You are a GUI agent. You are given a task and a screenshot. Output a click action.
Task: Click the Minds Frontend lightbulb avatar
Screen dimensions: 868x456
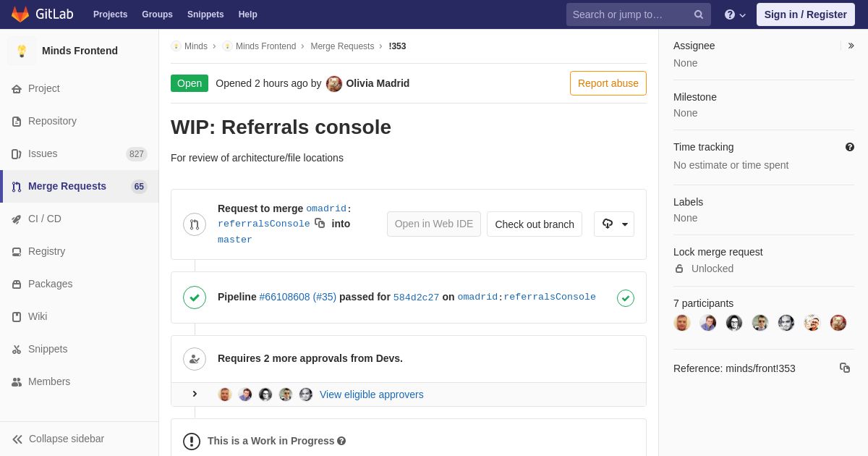(x=22, y=51)
